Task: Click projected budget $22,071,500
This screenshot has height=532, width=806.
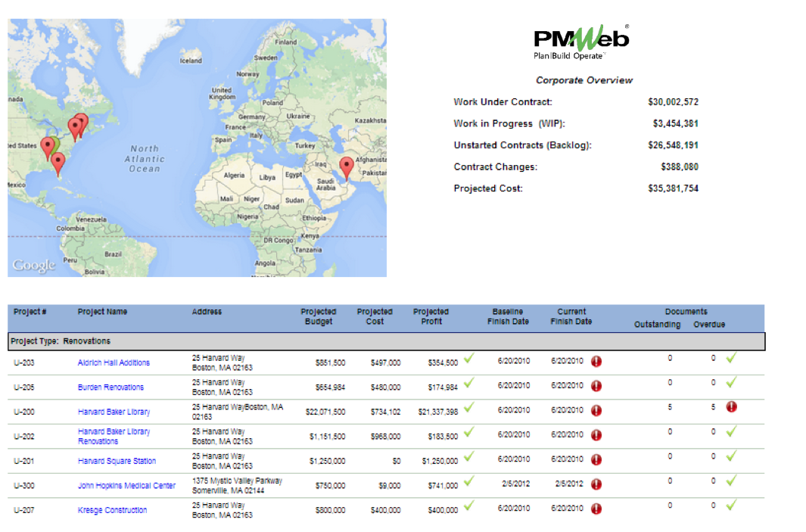Action: [x=325, y=412]
